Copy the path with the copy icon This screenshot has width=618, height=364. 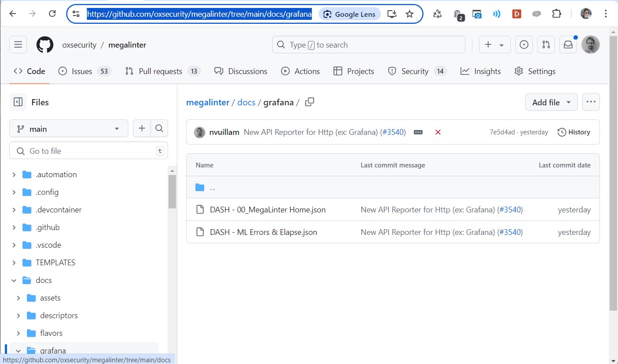click(x=310, y=102)
